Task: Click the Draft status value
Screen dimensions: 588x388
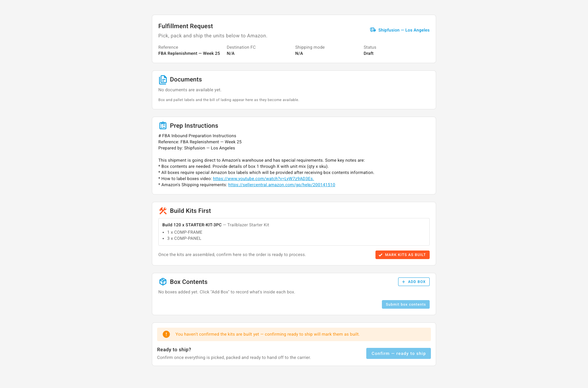Action: [x=368, y=53]
